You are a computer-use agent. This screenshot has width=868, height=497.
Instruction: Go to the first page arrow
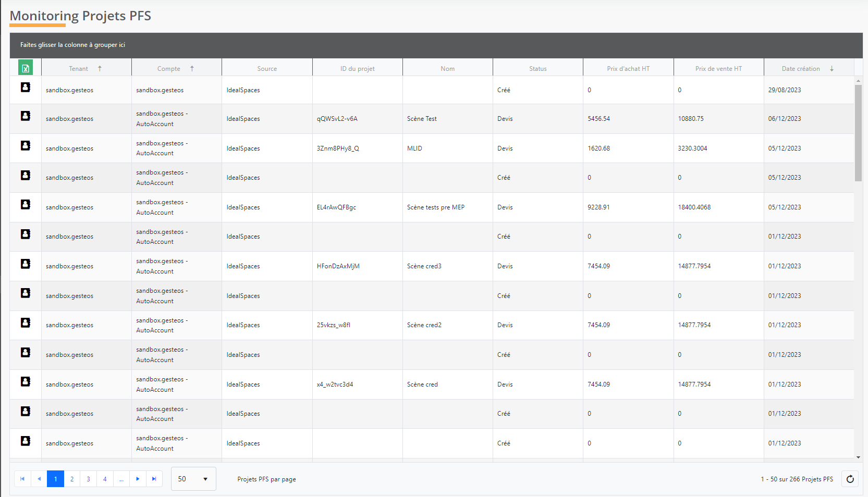click(22, 479)
